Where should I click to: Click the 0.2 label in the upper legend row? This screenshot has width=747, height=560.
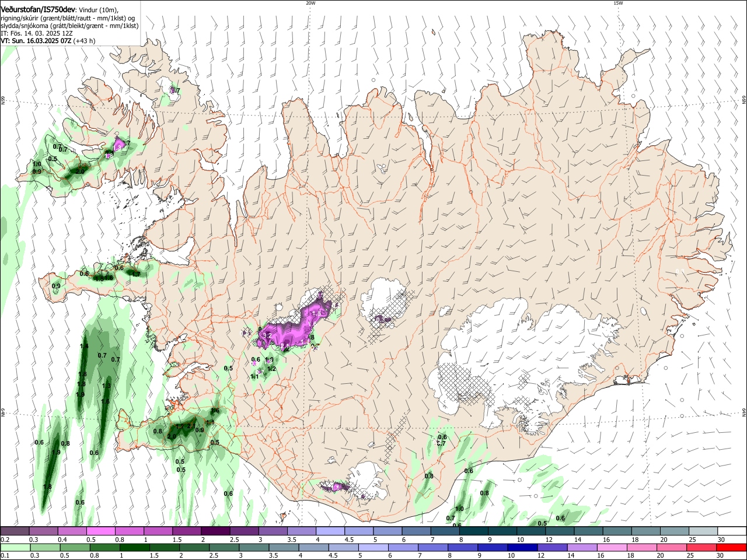(5, 540)
